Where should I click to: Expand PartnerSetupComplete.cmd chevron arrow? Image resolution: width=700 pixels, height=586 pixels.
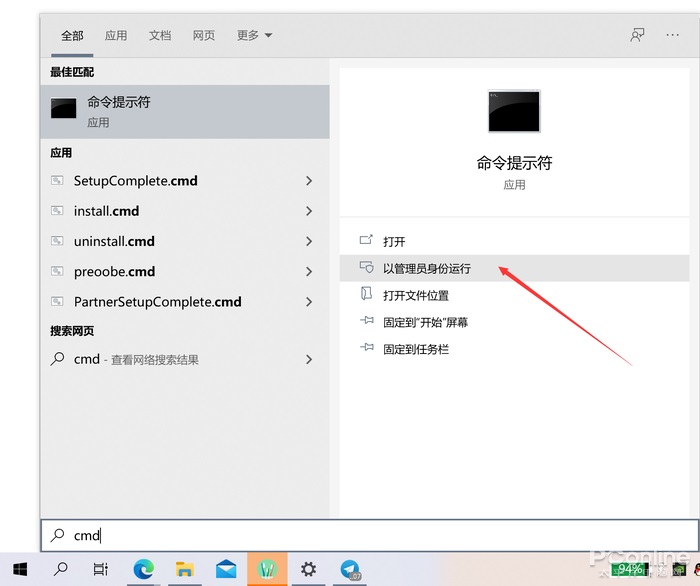click(x=309, y=302)
